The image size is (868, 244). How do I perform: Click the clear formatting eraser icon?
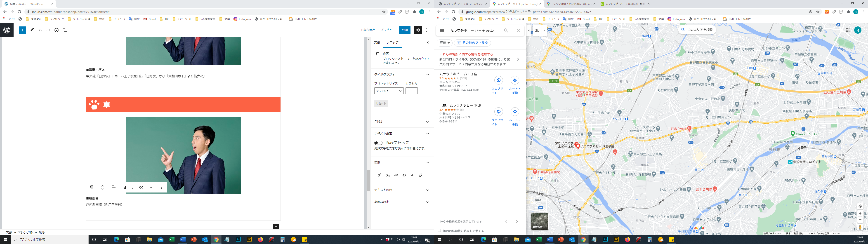pos(420,175)
